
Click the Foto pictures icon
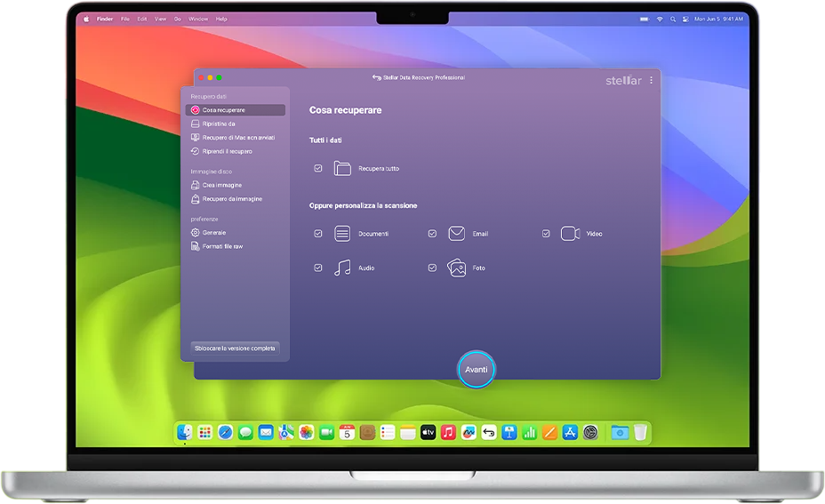coord(457,268)
